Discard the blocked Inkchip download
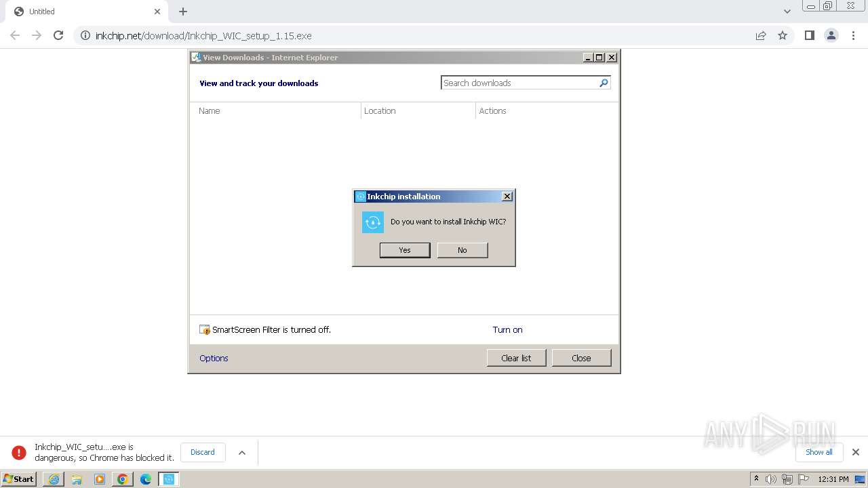 (x=203, y=452)
